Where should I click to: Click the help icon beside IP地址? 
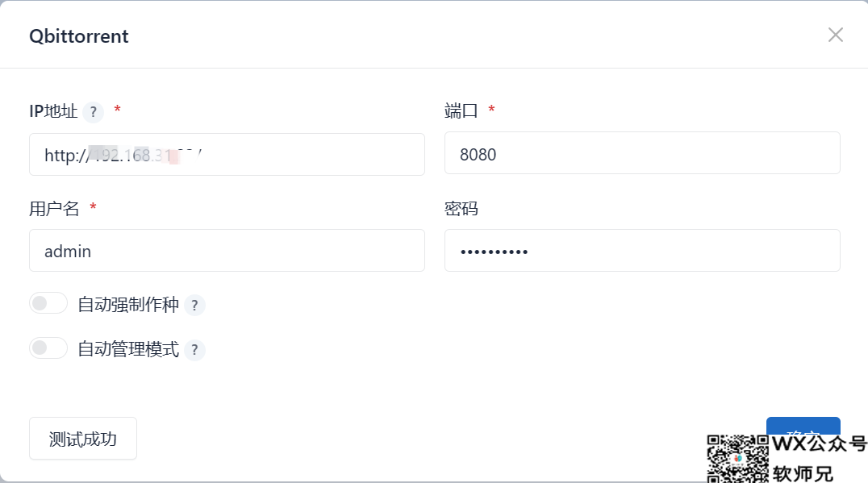click(94, 112)
